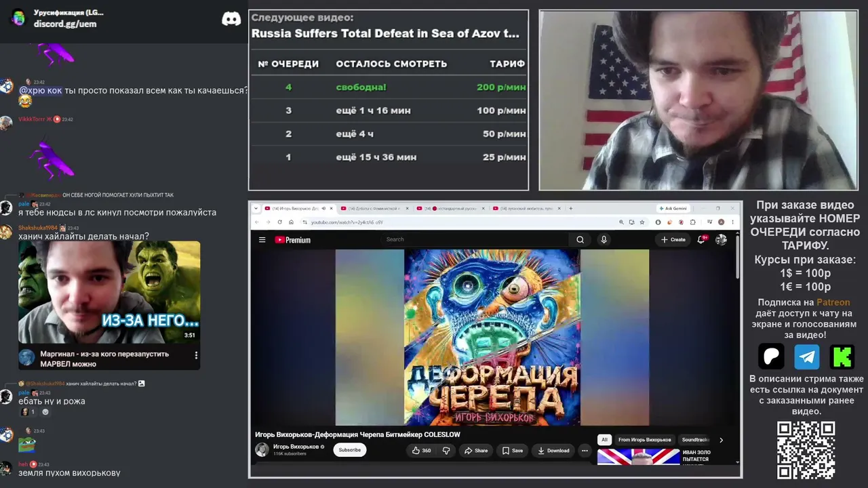Select the All filter chip
The image size is (868, 488).
(x=604, y=440)
